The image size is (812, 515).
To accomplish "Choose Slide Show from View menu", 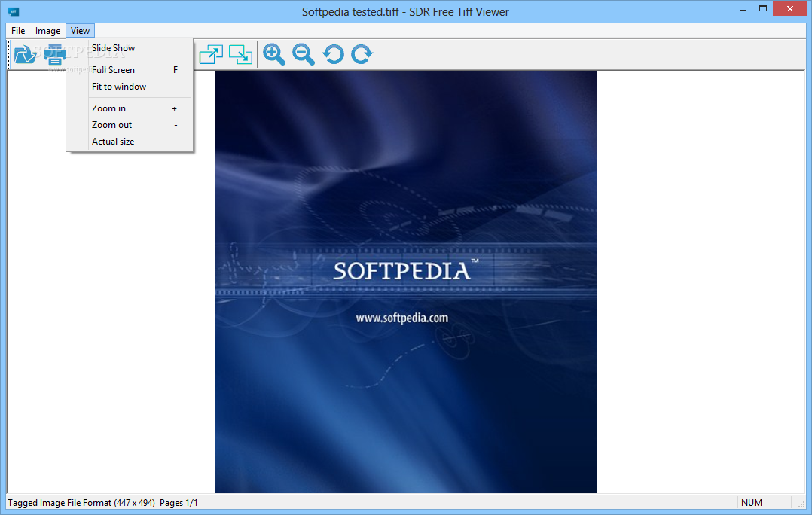I will tap(130, 48).
